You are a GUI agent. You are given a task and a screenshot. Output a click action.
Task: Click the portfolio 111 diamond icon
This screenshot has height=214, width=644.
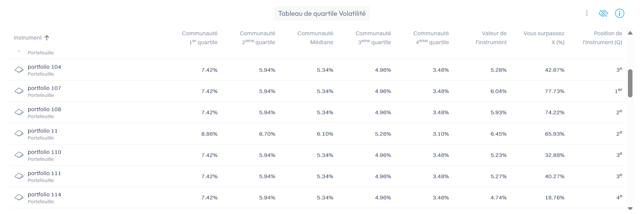(19, 176)
